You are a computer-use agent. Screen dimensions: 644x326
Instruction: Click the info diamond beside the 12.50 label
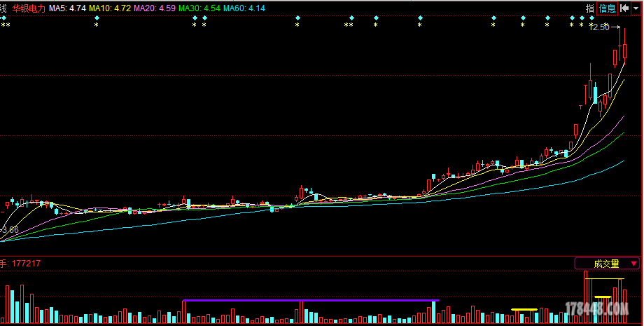[591, 18]
